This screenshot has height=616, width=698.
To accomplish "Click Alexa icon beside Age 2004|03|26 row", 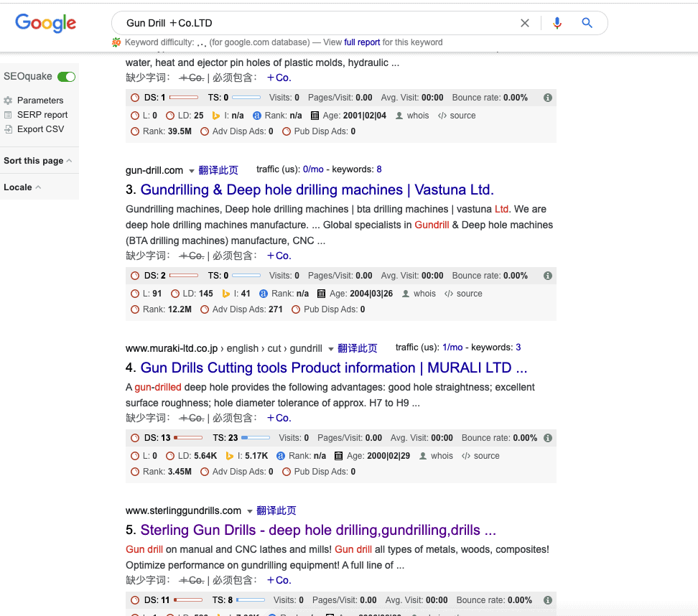I will point(264,294).
